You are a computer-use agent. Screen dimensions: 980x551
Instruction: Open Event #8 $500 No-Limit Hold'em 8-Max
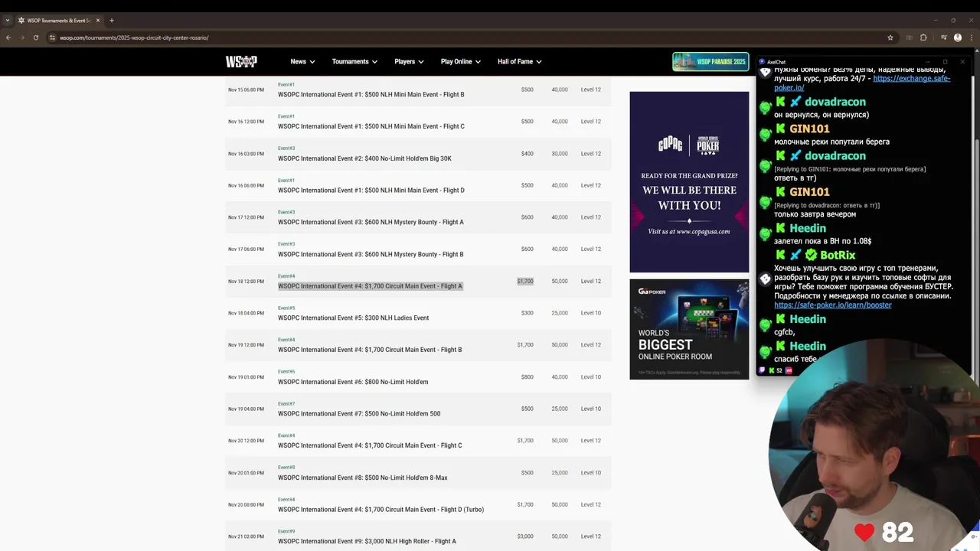[x=362, y=478]
